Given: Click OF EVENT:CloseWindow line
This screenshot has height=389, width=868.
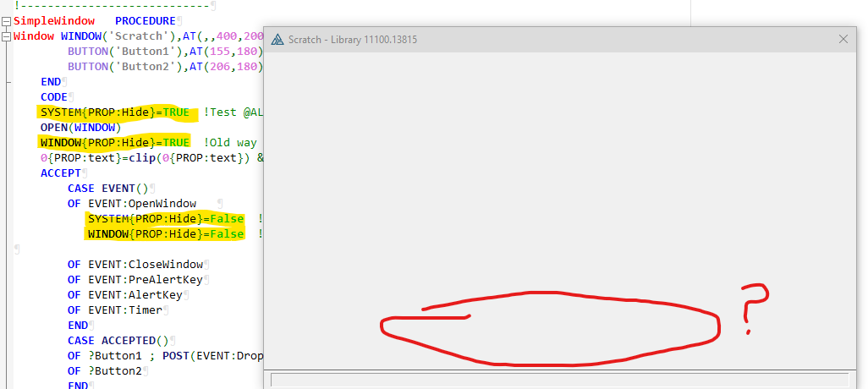Looking at the screenshot, I should tap(135, 265).
